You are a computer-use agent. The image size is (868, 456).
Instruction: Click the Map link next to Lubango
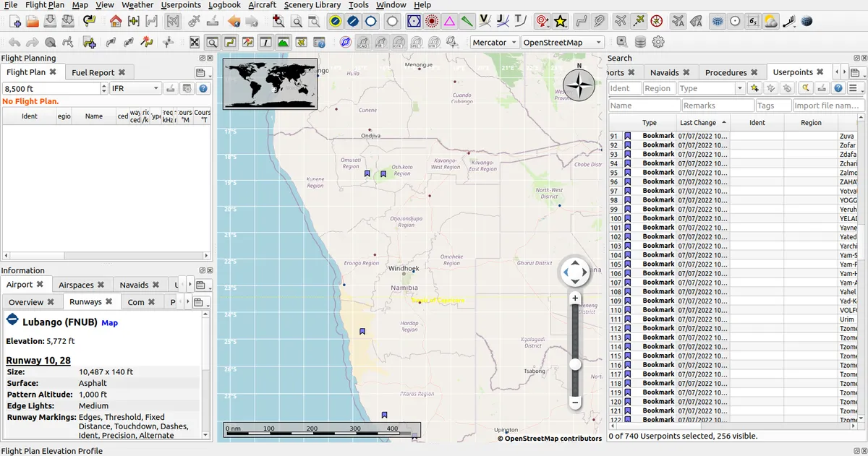(x=109, y=323)
